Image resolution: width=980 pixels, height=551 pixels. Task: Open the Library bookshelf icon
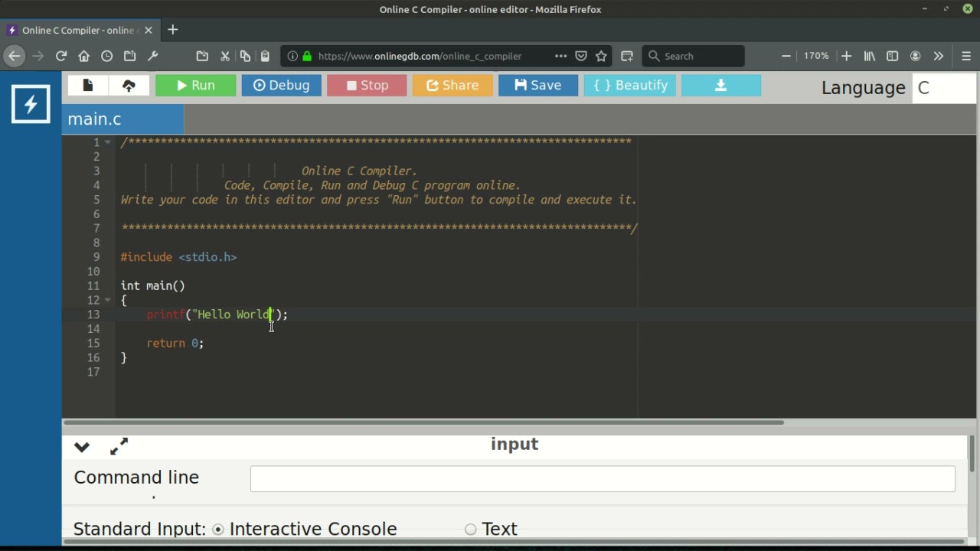(x=870, y=56)
